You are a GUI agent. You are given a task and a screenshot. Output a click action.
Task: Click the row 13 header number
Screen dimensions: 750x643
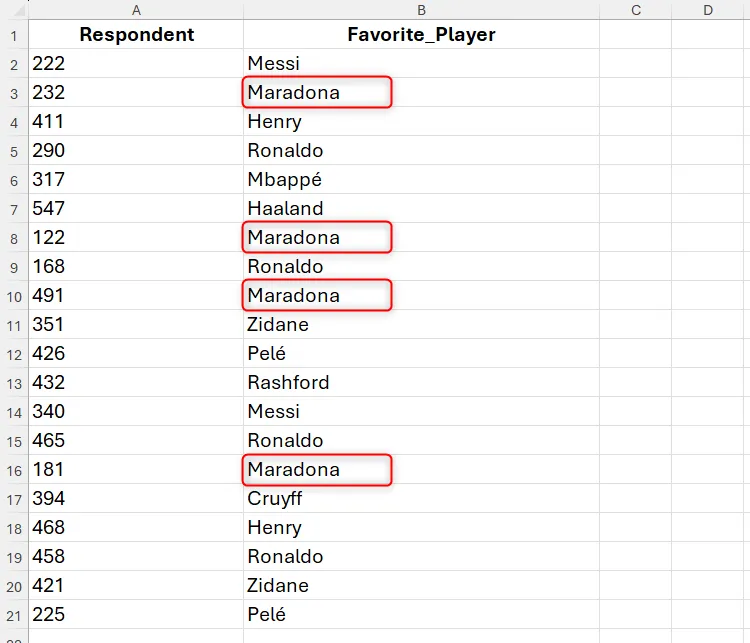coord(14,383)
